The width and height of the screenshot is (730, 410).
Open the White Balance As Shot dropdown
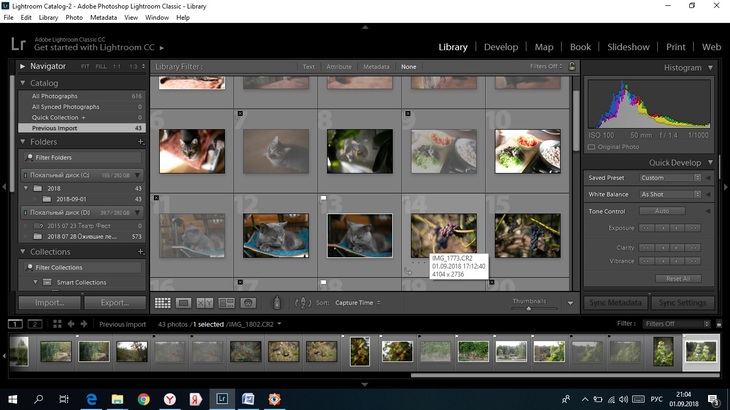pos(670,195)
